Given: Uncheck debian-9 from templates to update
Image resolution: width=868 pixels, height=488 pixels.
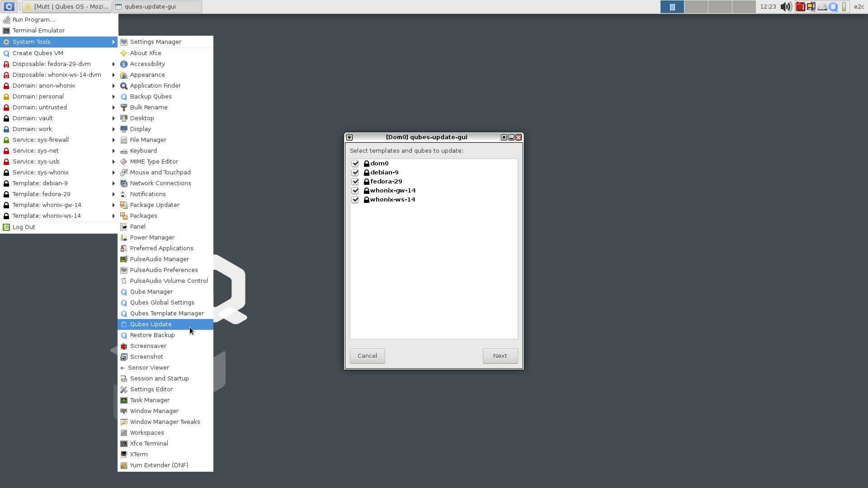Looking at the screenshot, I should click(355, 172).
